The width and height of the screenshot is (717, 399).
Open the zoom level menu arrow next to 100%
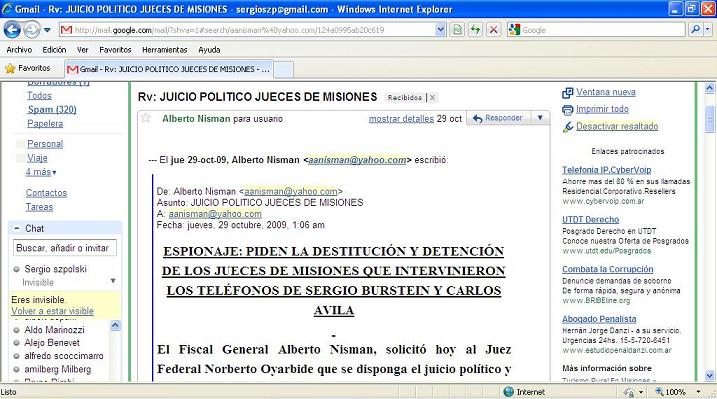(698, 392)
